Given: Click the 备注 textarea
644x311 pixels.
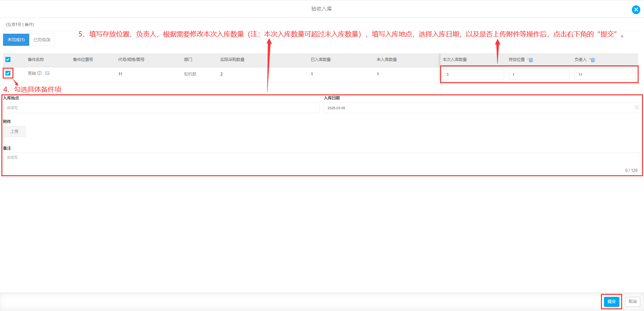Looking at the screenshot, I should (x=321, y=163).
